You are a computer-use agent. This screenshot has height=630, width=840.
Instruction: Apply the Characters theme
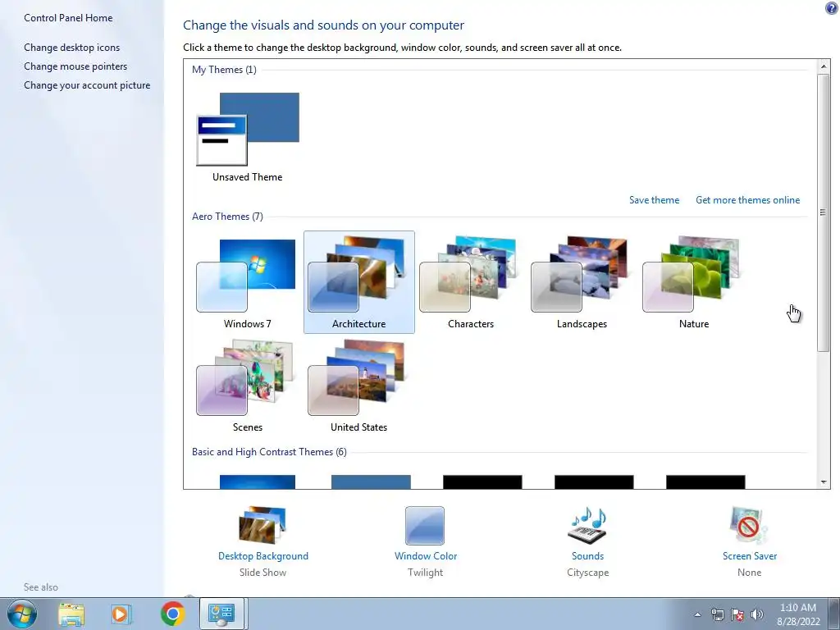[x=470, y=282]
